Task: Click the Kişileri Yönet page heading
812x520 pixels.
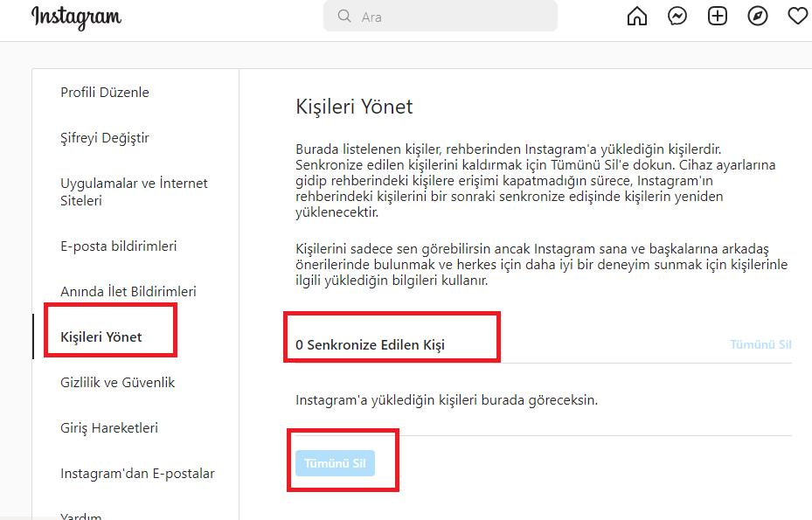Action: tap(354, 107)
